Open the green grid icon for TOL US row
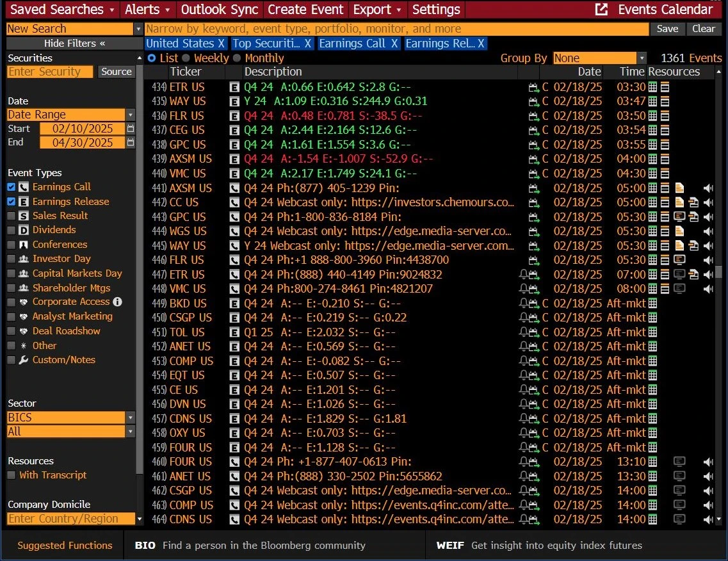The width and height of the screenshot is (728, 561). (652, 332)
